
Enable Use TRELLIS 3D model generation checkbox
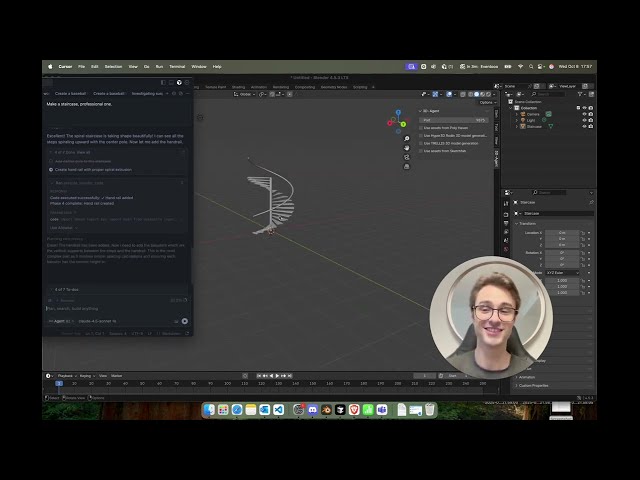coord(421,143)
